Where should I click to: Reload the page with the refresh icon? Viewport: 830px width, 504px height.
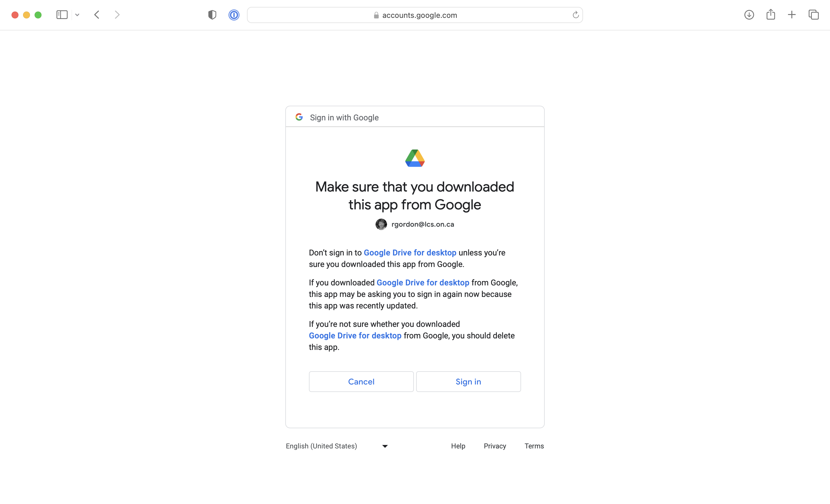[575, 15]
